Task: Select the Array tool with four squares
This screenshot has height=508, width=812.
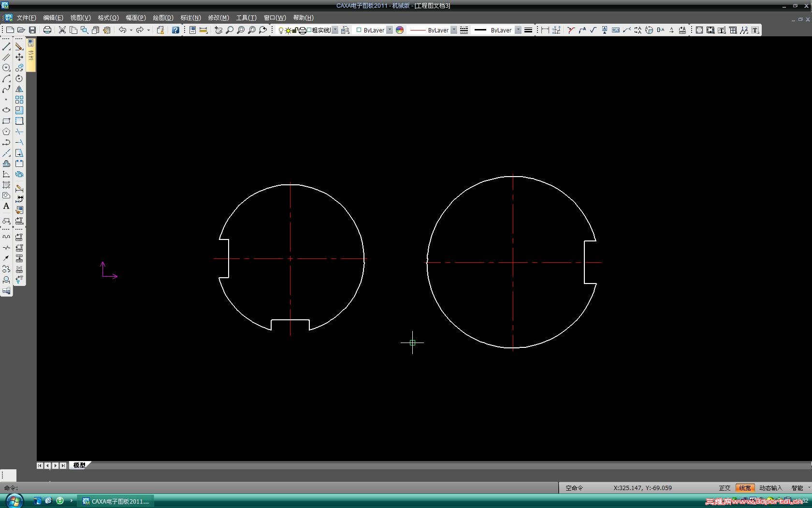Action: 19,100
